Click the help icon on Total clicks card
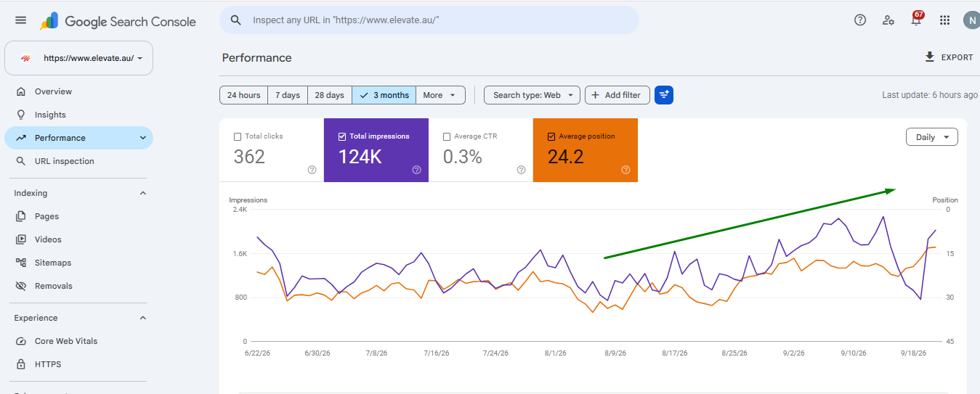 [312, 170]
